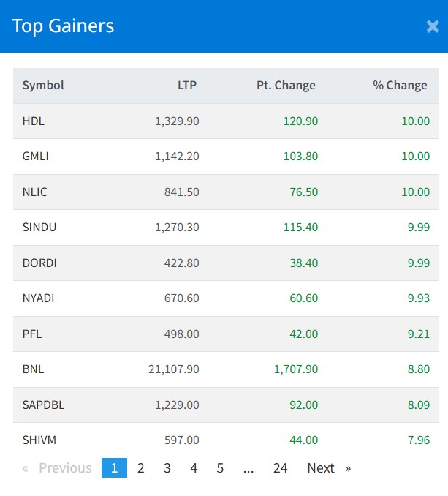Screen dimensions: 448x496
Task: Jump to page 4
Action: (194, 468)
